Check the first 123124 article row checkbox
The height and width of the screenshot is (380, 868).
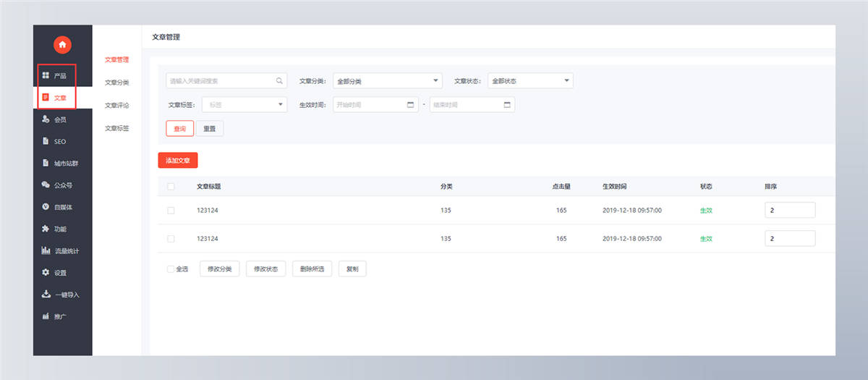171,210
